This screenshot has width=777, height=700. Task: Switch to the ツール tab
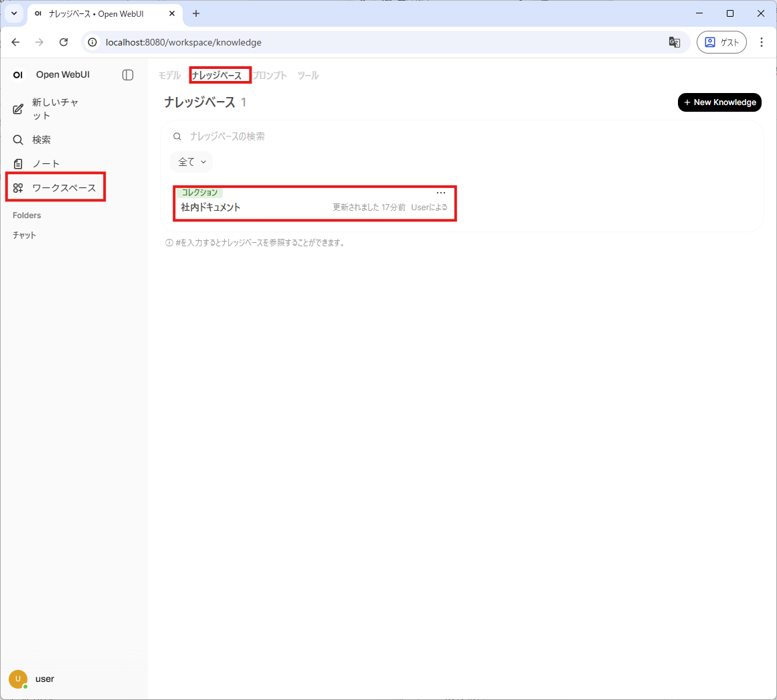point(308,76)
